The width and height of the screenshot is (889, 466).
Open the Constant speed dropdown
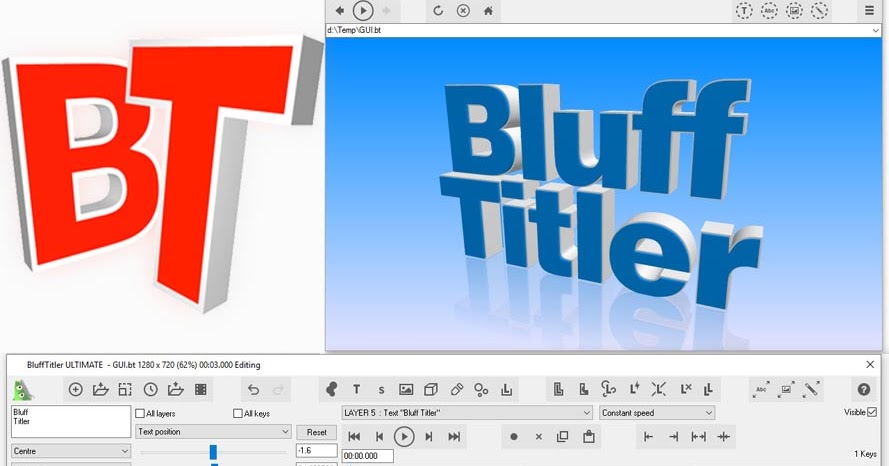[657, 413]
